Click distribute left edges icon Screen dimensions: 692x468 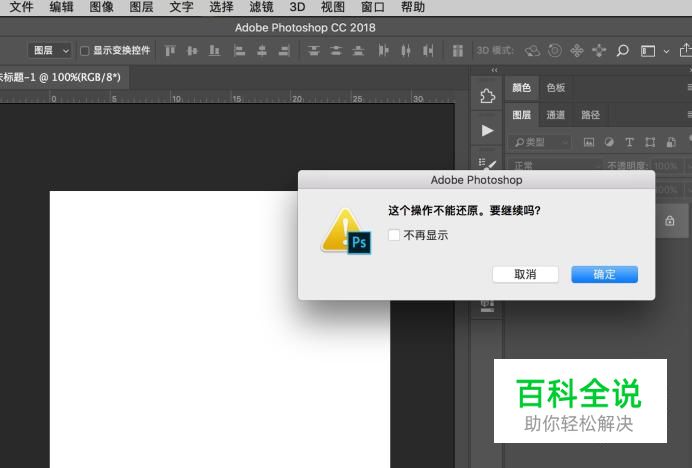[x=383, y=51]
